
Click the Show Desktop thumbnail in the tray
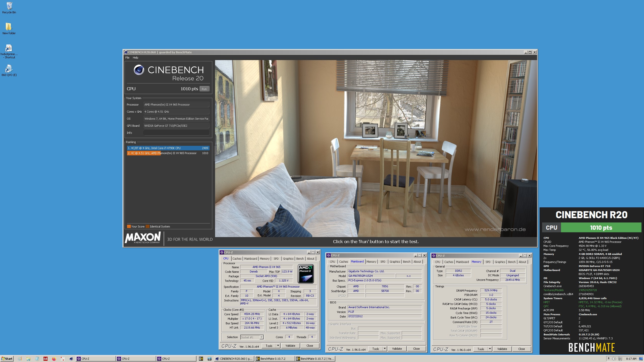click(640, 359)
